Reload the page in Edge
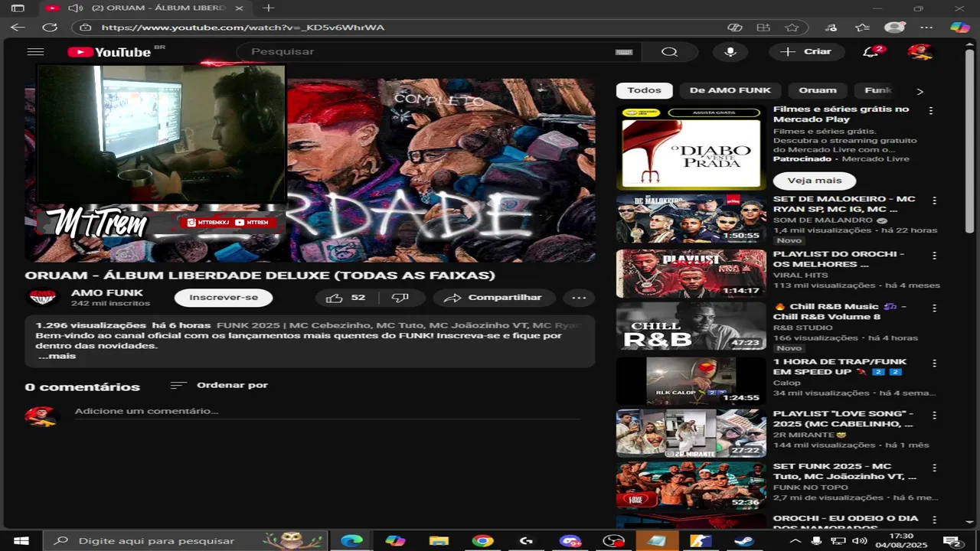980x551 pixels. 50,28
